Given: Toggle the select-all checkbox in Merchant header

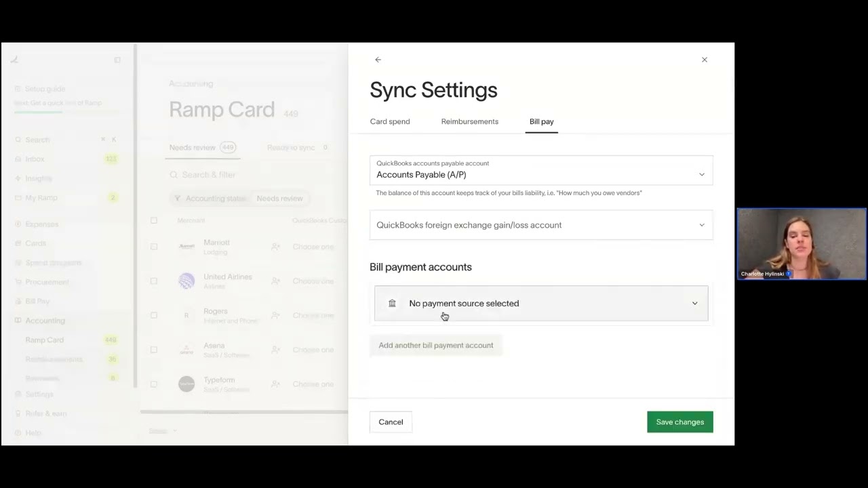Looking at the screenshot, I should tap(154, 220).
